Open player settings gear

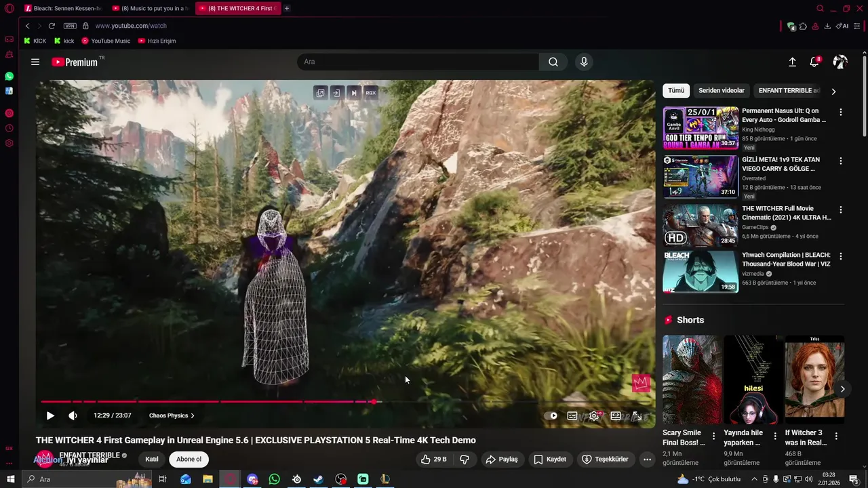(594, 415)
